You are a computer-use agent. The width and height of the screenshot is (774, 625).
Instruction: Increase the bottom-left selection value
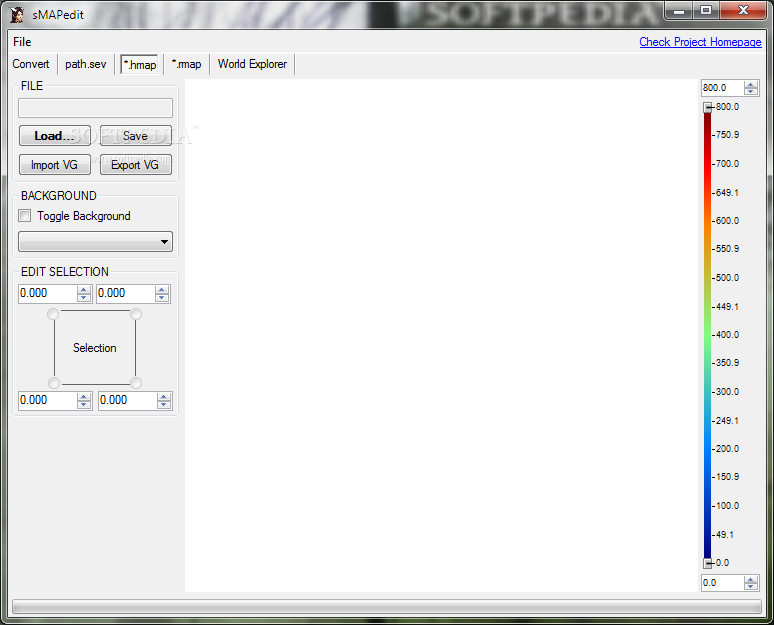point(84,396)
